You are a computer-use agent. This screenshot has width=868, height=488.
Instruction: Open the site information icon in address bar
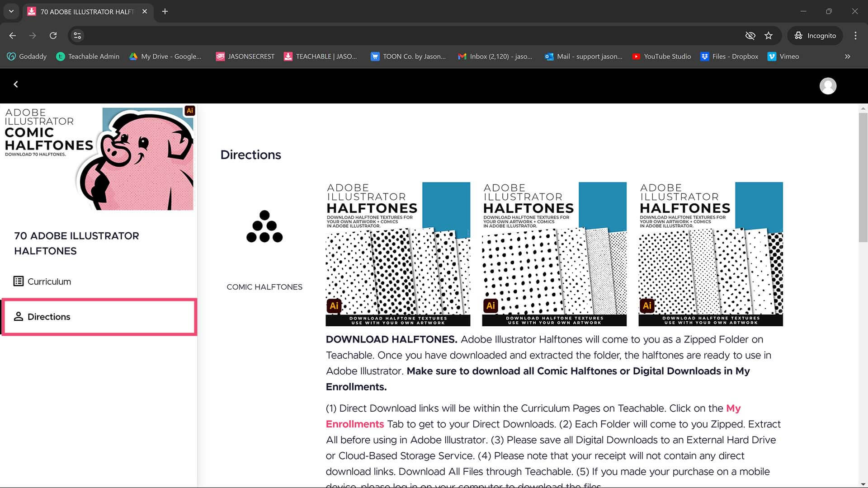click(77, 36)
